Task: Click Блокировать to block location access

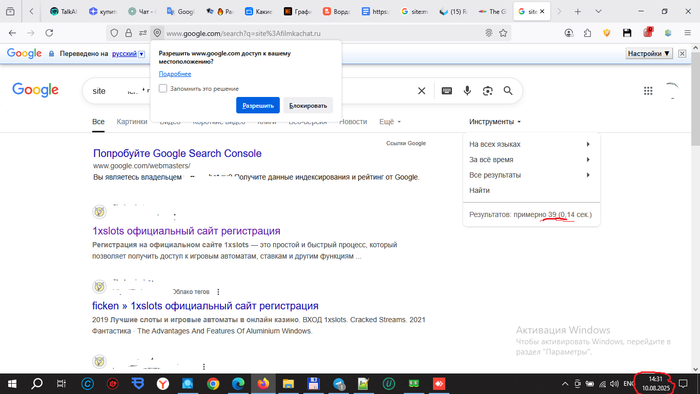Action: pyautogui.click(x=308, y=106)
